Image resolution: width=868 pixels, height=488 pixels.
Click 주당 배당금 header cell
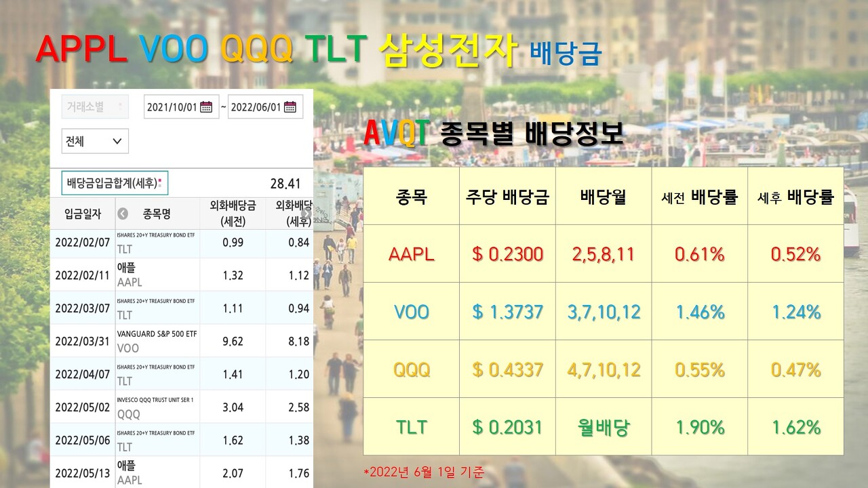pyautogui.click(x=507, y=196)
